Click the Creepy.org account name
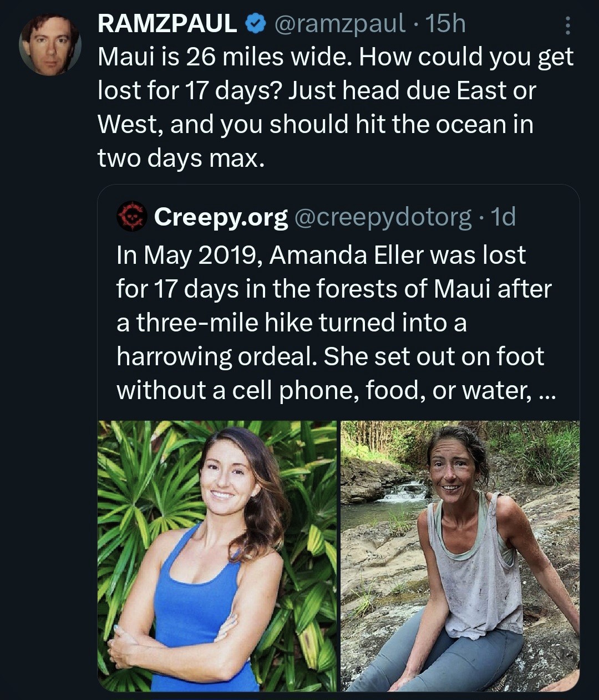This screenshot has height=700, width=599. [x=221, y=217]
